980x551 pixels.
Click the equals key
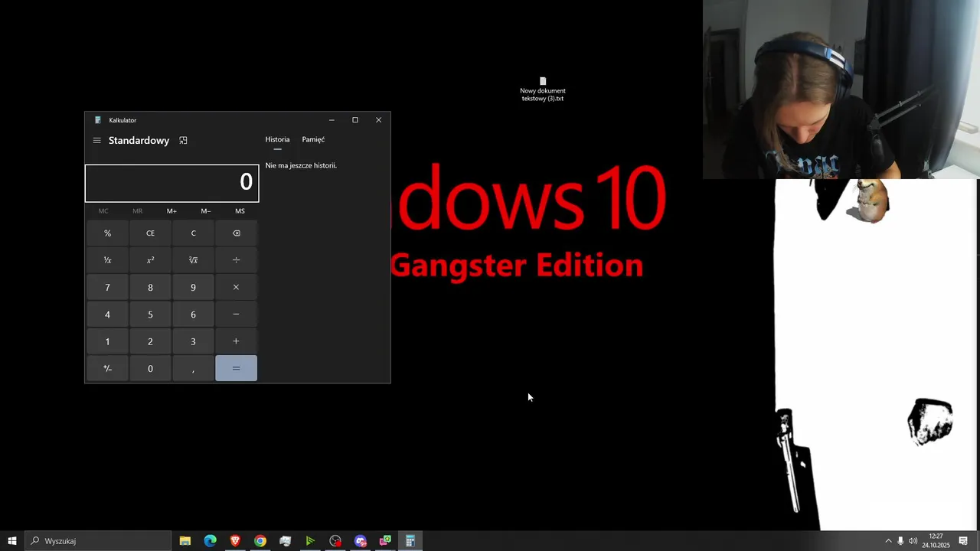(x=236, y=369)
